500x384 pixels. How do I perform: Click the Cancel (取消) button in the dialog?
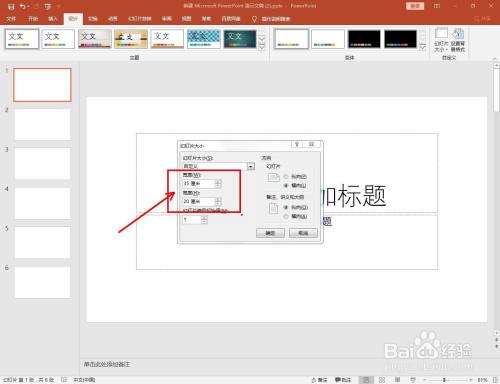(x=303, y=233)
